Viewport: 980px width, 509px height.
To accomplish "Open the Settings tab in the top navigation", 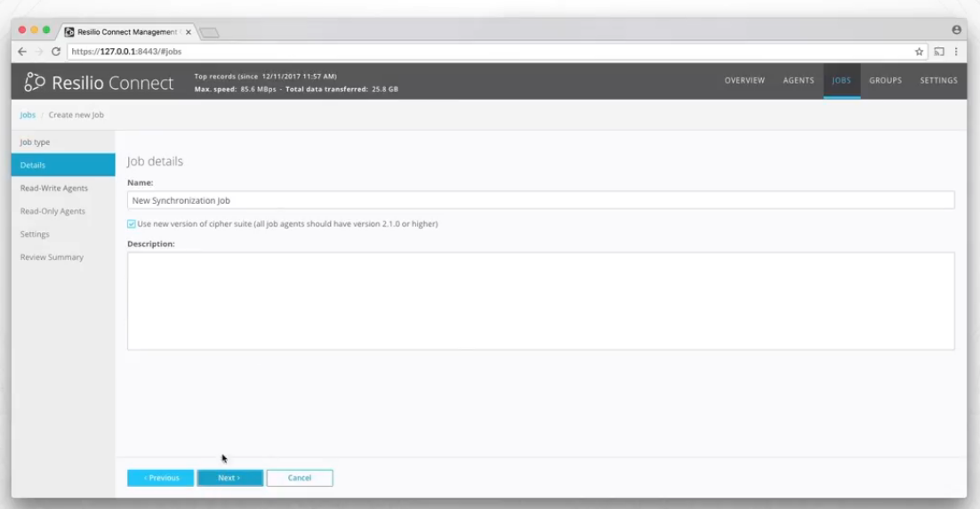I will [938, 81].
